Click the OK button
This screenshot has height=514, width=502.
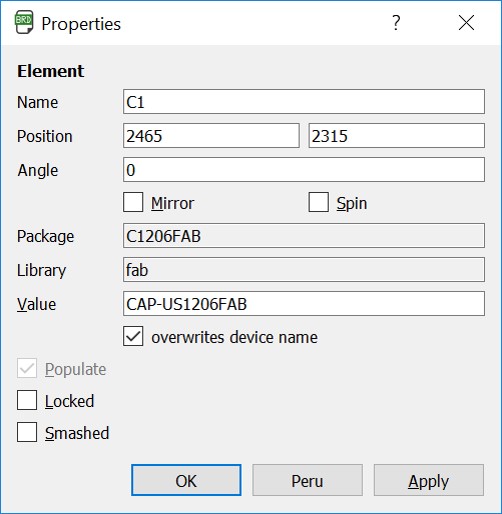(x=186, y=480)
